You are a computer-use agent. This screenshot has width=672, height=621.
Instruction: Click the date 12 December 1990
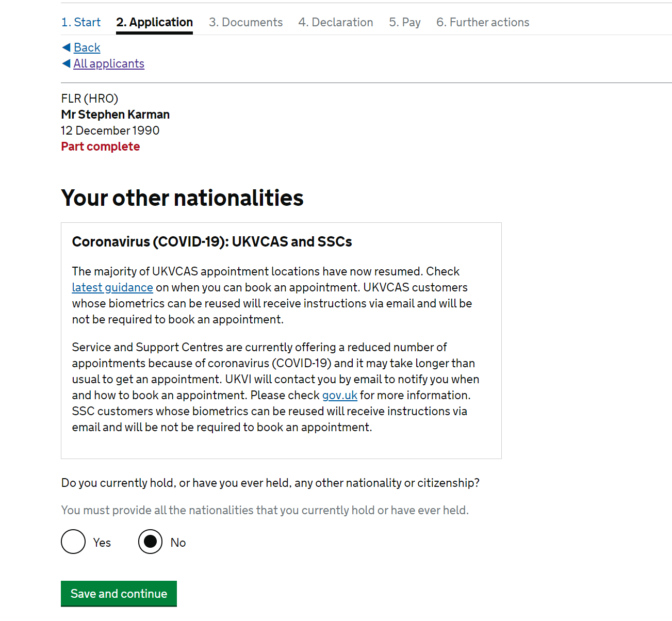tap(110, 130)
